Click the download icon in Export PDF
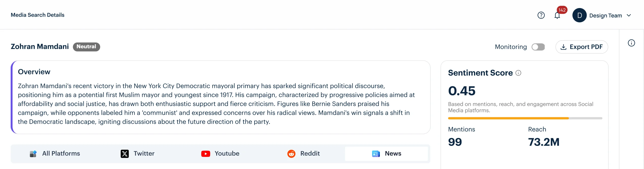Screen dimensions: 644x169 coord(563,47)
